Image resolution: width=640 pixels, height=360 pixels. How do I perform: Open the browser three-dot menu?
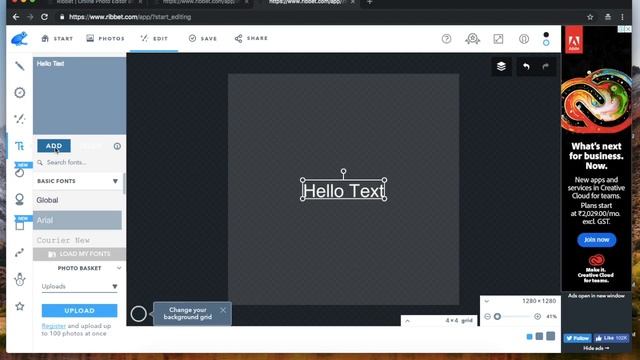coord(622,17)
